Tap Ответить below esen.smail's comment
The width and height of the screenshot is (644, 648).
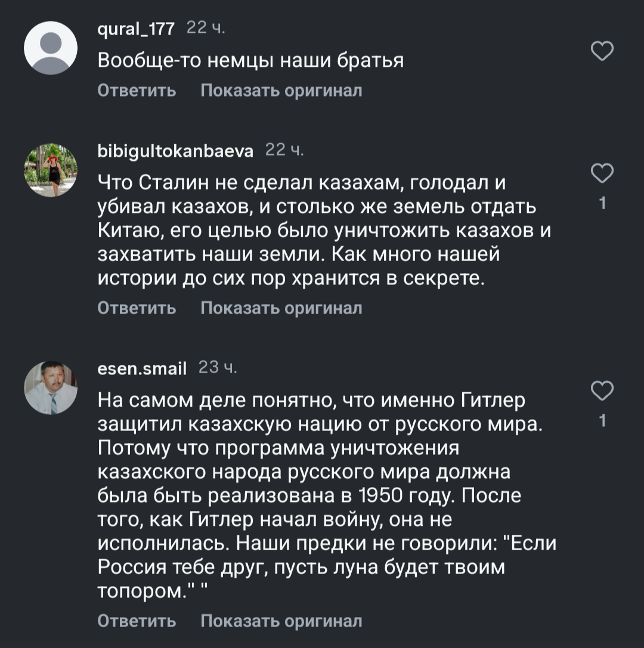137,621
